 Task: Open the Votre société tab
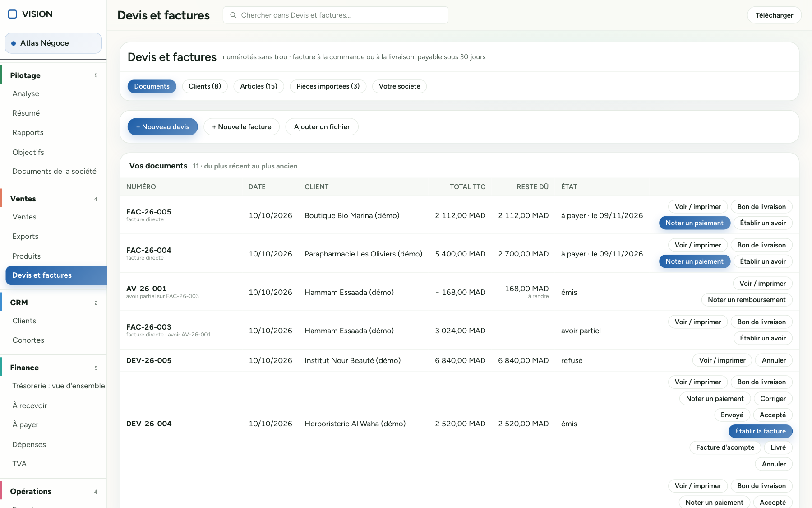[x=399, y=86]
